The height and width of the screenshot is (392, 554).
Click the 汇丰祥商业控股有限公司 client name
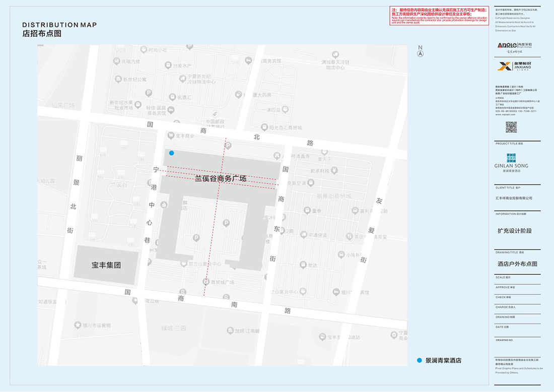(514, 198)
